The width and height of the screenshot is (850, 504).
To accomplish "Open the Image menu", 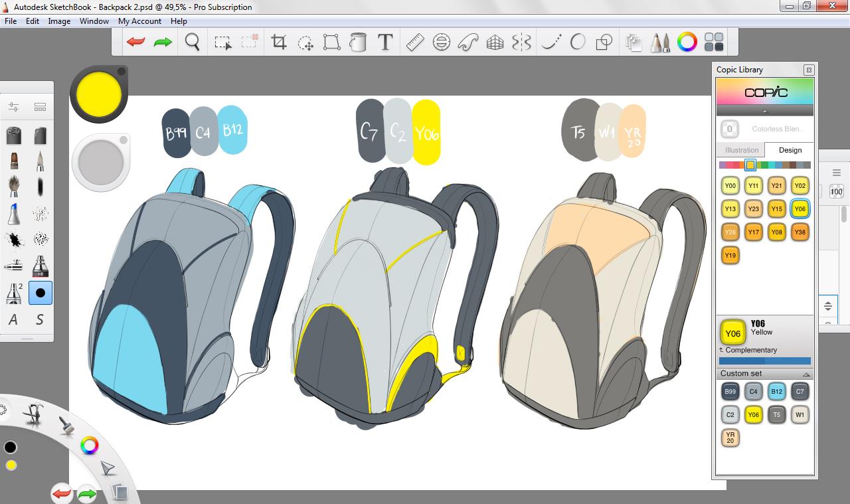I will [59, 21].
